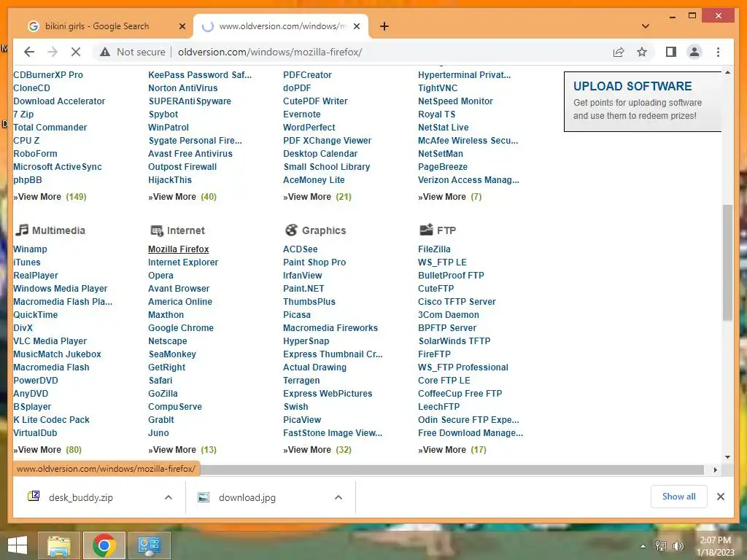
Task: Go back using the browser back arrow
Action: click(x=29, y=52)
